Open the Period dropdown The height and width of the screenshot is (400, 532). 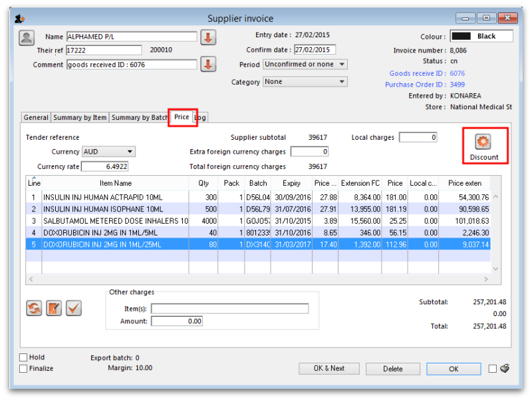[x=305, y=65]
